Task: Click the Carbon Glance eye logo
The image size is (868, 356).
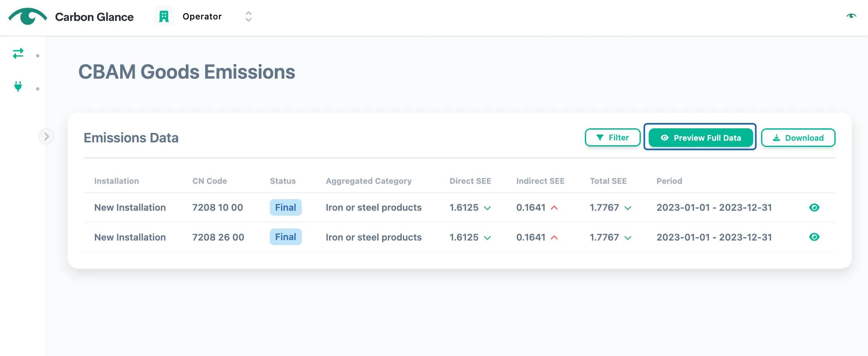Action: (28, 17)
